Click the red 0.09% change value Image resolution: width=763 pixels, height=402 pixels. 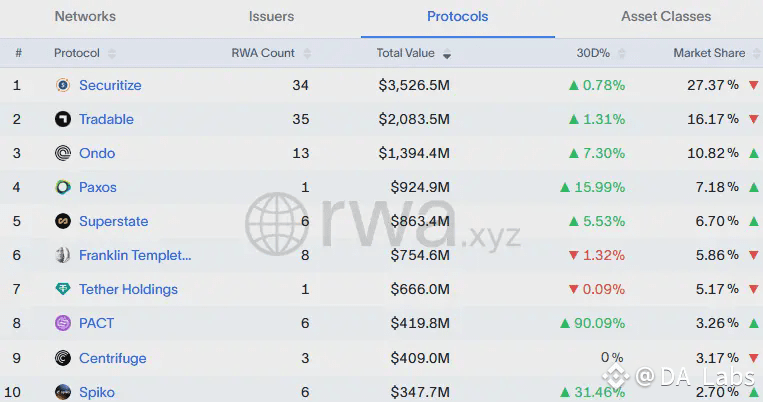click(604, 289)
